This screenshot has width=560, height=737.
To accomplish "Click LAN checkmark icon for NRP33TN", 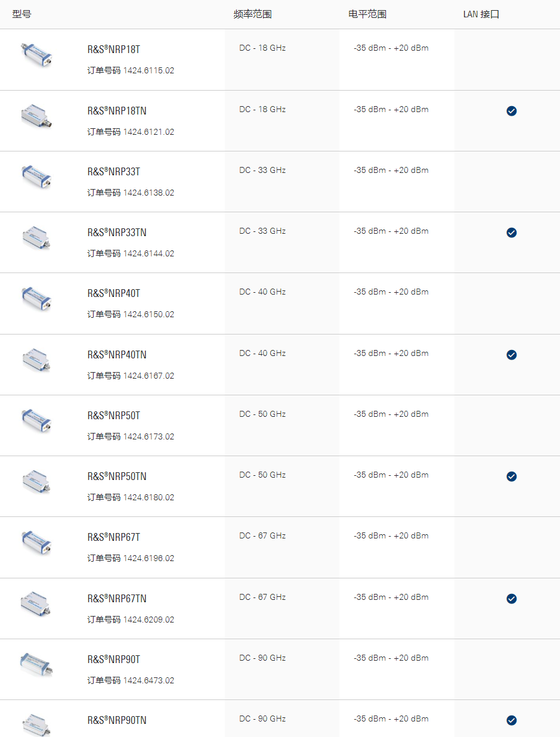I will (x=511, y=233).
